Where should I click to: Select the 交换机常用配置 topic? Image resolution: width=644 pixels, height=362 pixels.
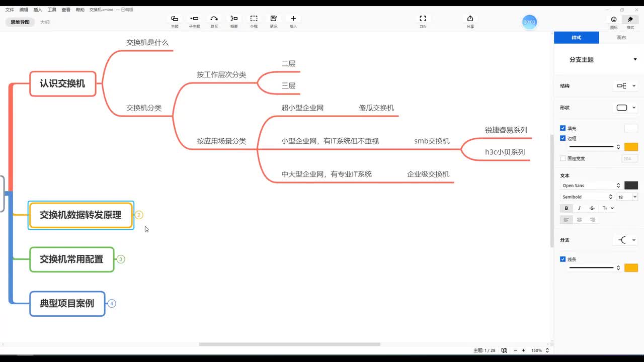point(72,259)
